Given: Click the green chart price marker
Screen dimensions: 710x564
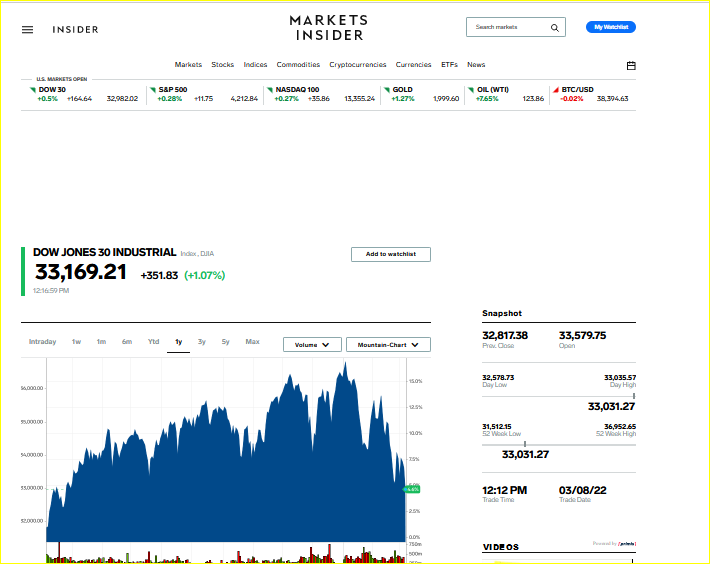Looking at the screenshot, I should coord(412,489).
